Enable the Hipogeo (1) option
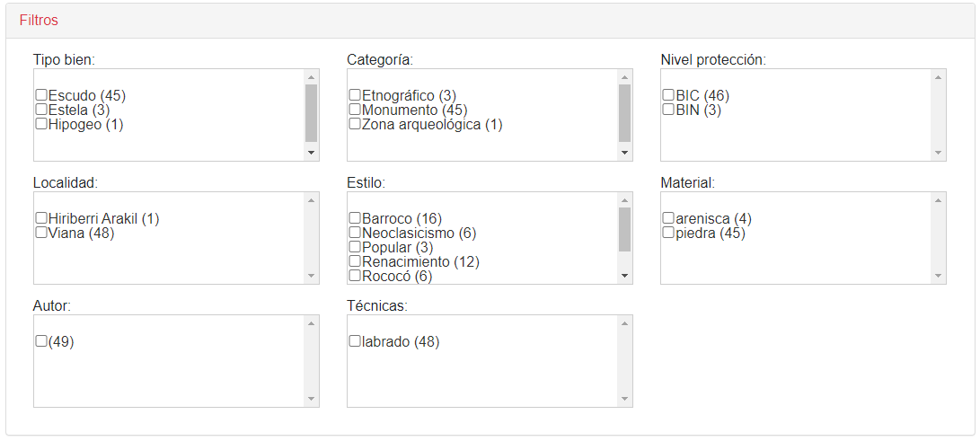The height and width of the screenshot is (441, 980). pyautogui.click(x=41, y=124)
